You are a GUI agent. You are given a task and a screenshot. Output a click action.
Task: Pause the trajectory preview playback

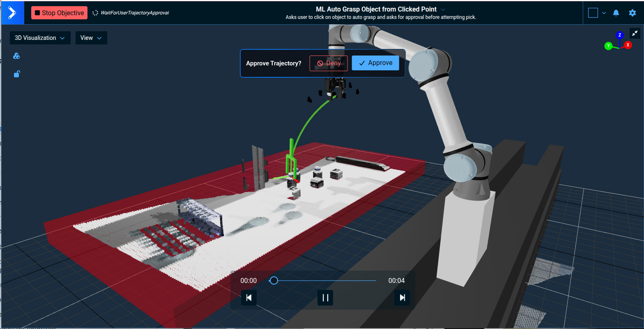tap(325, 298)
